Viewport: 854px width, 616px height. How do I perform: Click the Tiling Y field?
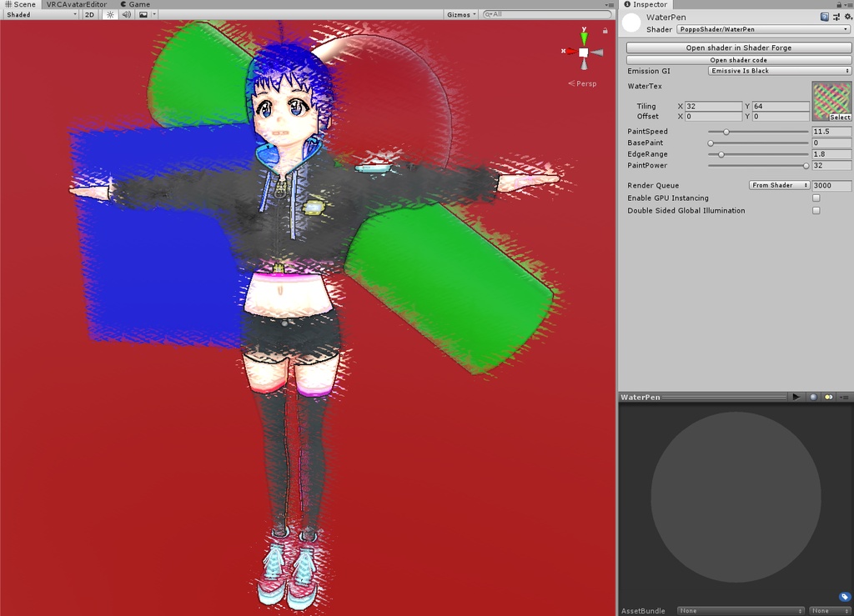[x=780, y=106]
